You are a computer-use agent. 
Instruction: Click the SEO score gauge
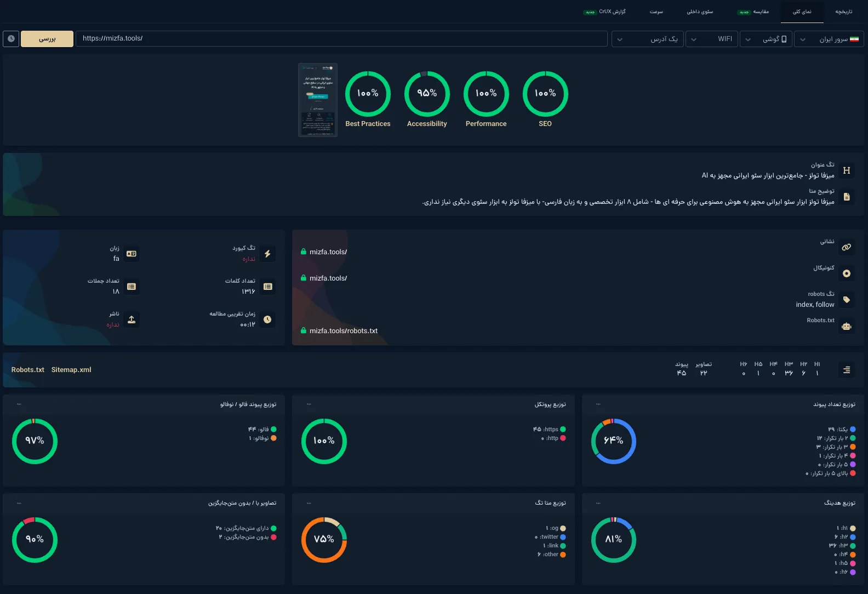pyautogui.click(x=545, y=94)
